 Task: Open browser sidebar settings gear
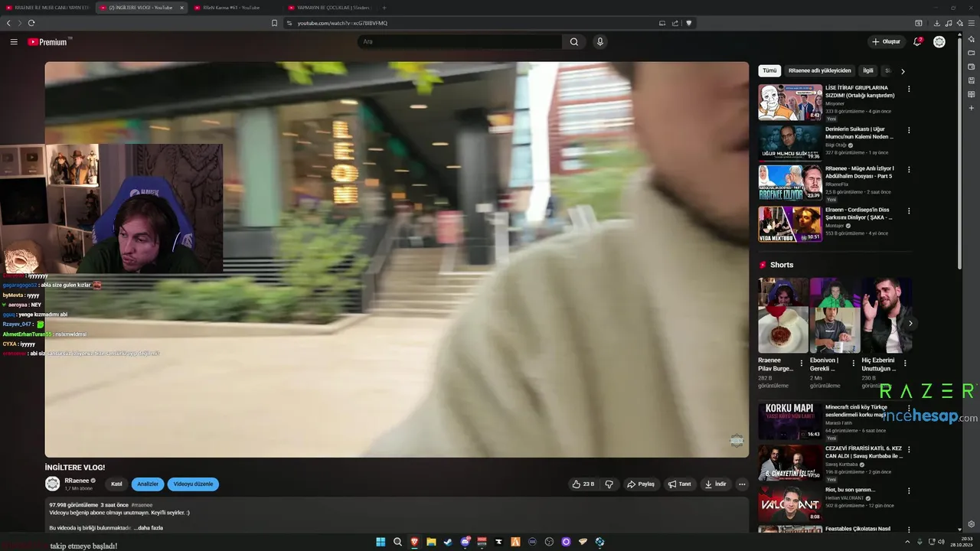click(972, 524)
